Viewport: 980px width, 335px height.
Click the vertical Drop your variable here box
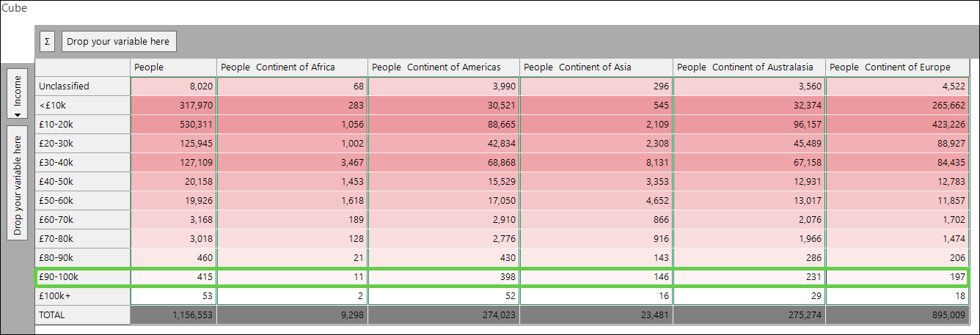point(18,183)
